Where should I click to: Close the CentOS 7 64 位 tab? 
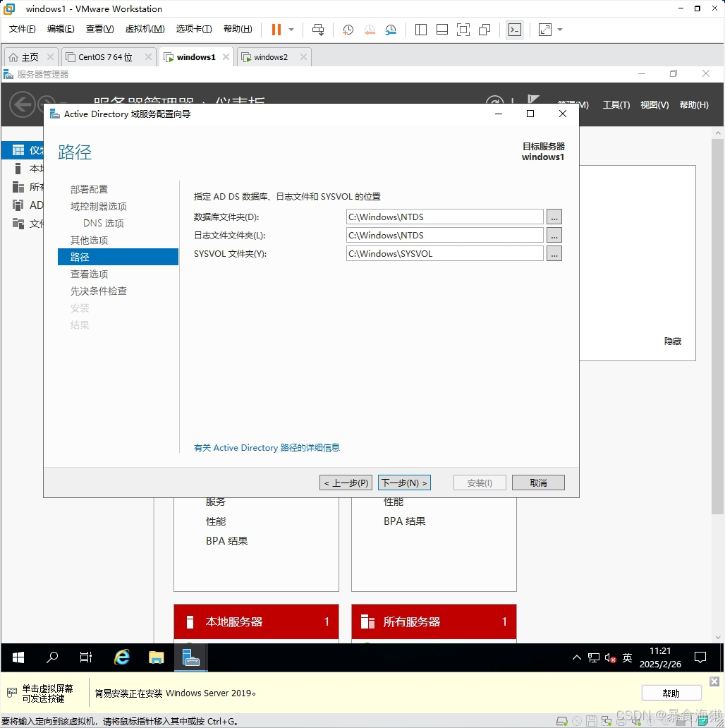[148, 56]
